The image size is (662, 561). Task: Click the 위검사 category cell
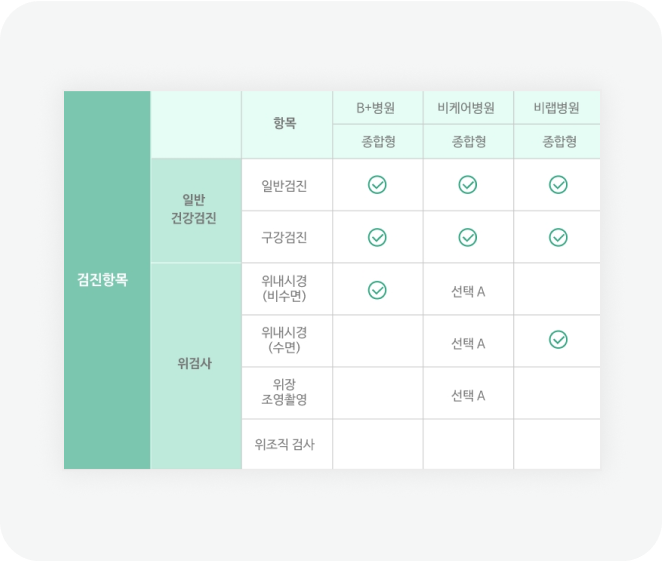195,363
